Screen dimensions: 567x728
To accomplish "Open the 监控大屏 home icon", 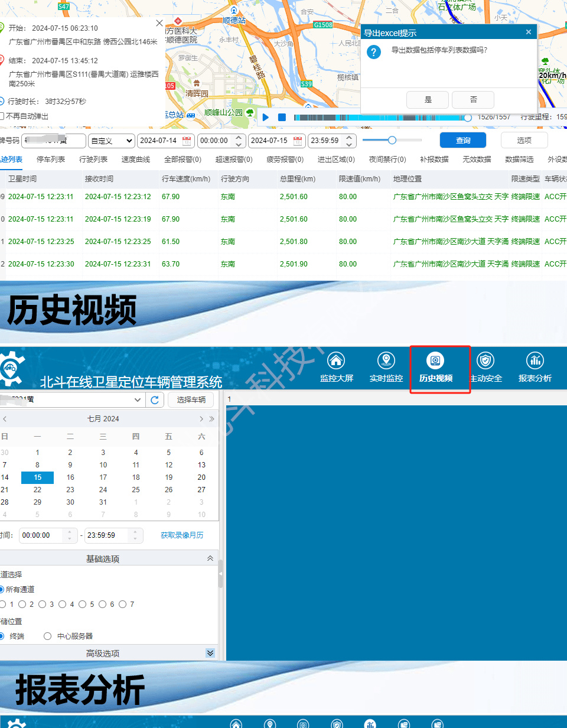I will click(x=336, y=360).
